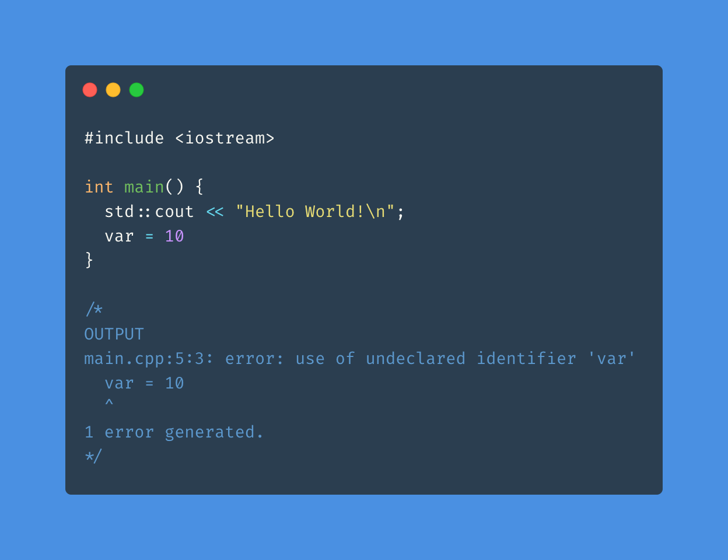Click the word undeclared in error message
The image size is (728, 560).
coord(415,359)
